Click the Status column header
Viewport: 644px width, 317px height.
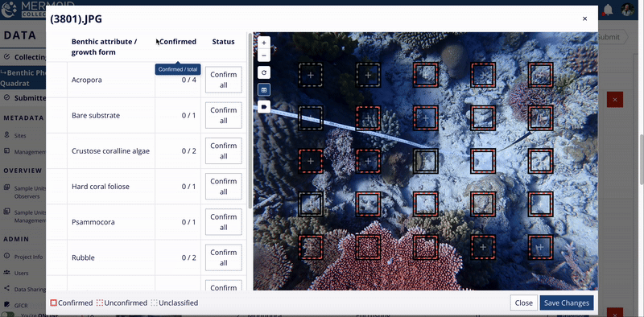tap(224, 42)
